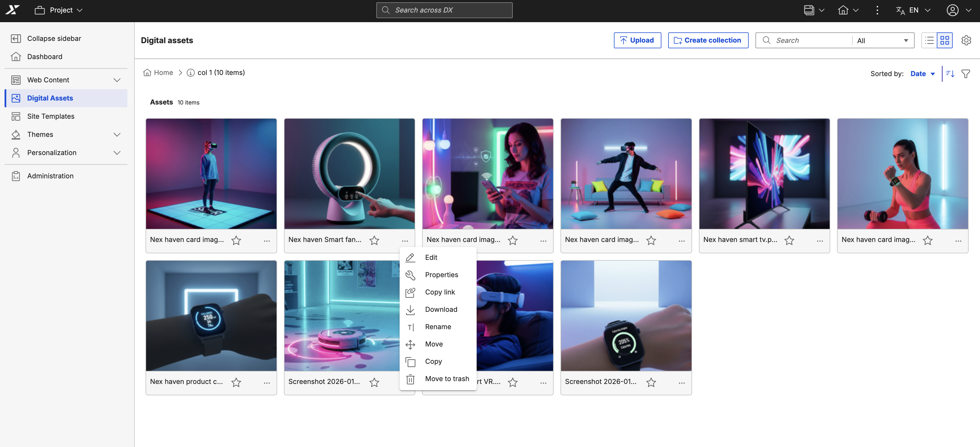Open more options for woman-with-phone card
Image resolution: width=980 pixels, height=447 pixels.
click(543, 241)
